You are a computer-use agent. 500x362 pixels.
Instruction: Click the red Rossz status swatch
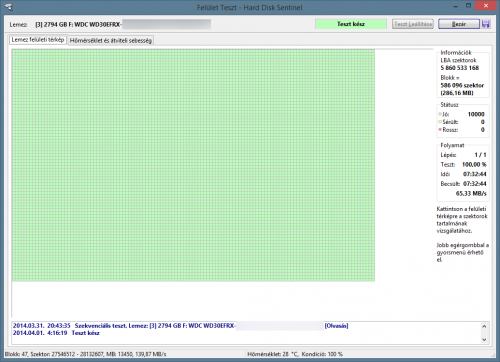pos(440,130)
